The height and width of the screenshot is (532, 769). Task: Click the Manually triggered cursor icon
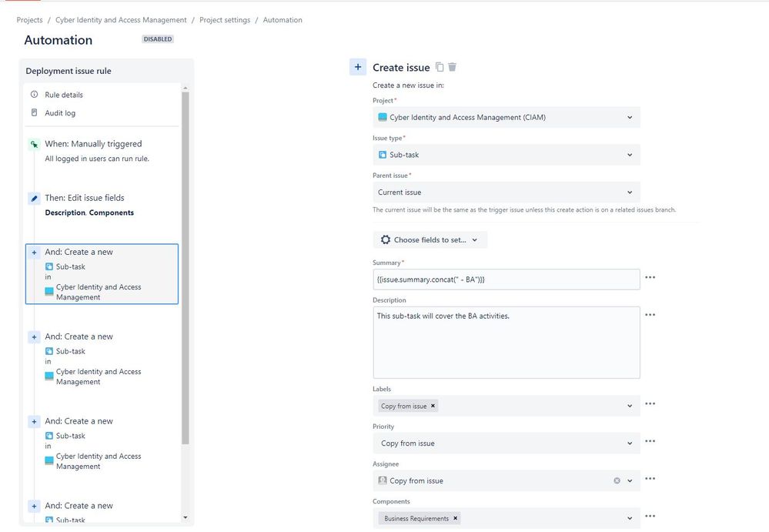35,144
